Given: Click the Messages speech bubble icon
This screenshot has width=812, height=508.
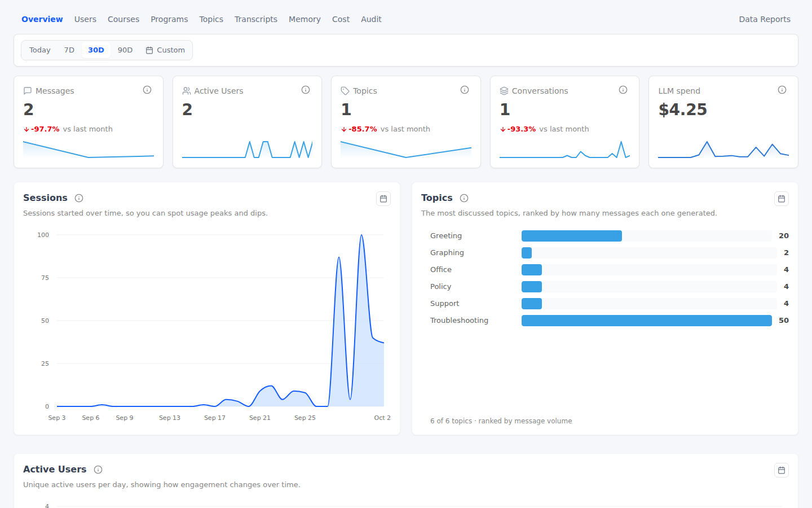Looking at the screenshot, I should click(28, 91).
